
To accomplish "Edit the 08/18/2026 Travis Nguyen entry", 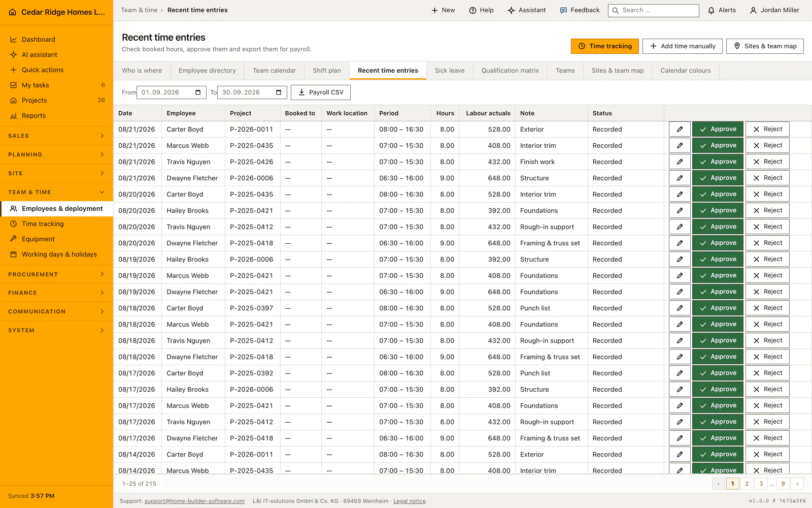I will click(680, 340).
